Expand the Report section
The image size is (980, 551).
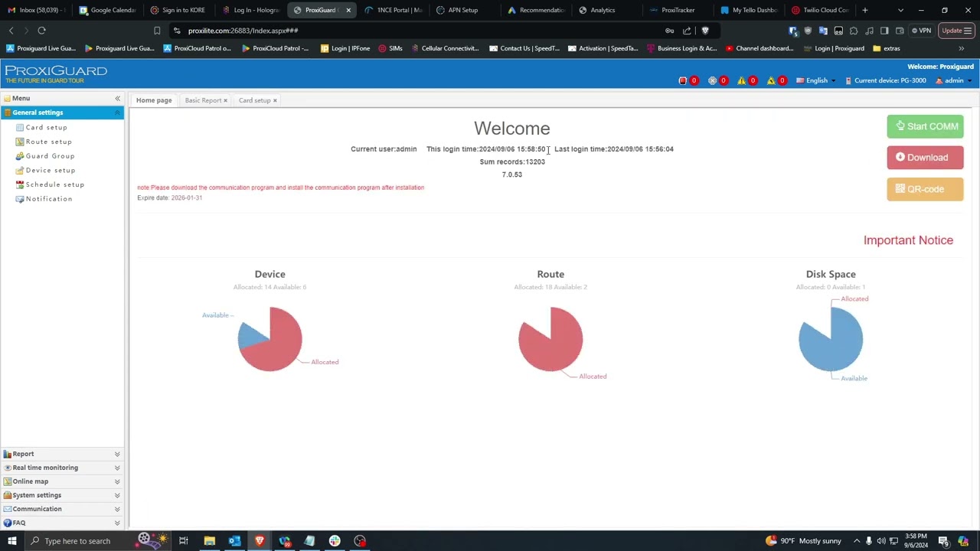click(x=61, y=454)
